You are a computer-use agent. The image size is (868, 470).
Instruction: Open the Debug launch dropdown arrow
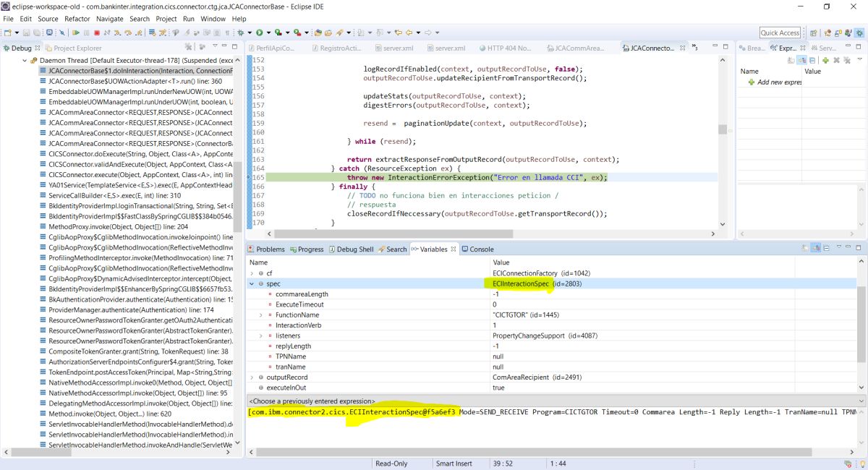click(250, 33)
